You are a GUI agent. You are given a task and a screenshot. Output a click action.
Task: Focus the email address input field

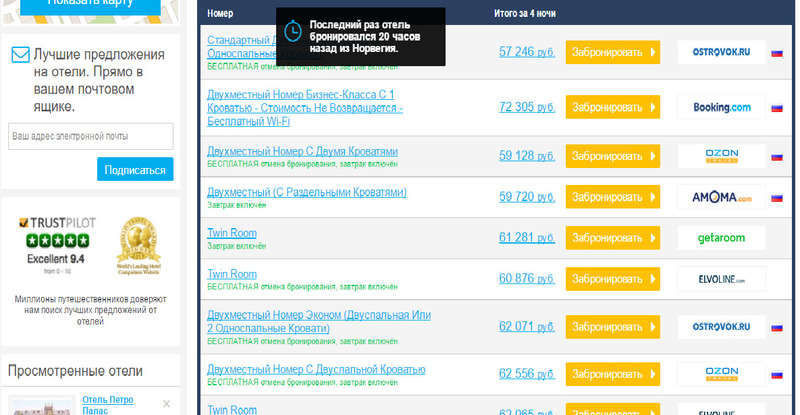click(x=91, y=136)
